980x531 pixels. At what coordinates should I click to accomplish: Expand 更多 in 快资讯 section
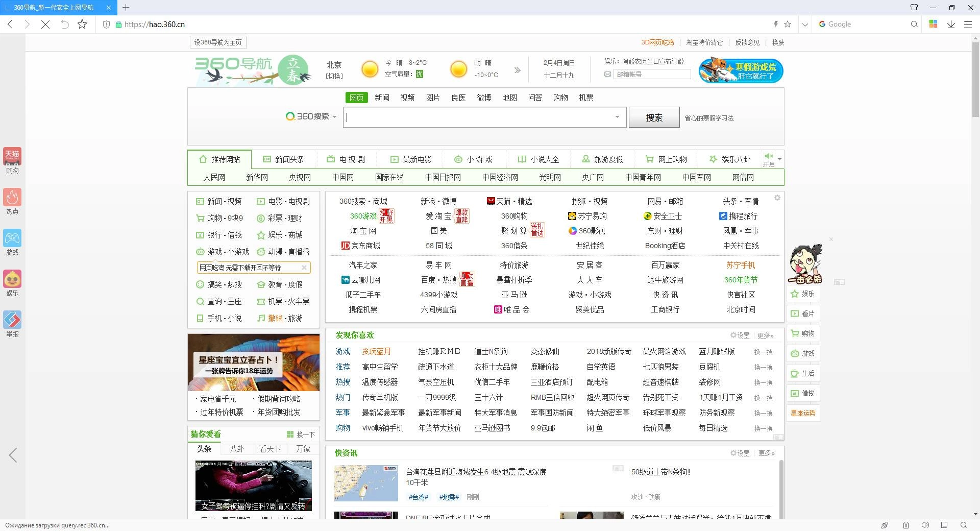pyautogui.click(x=766, y=453)
